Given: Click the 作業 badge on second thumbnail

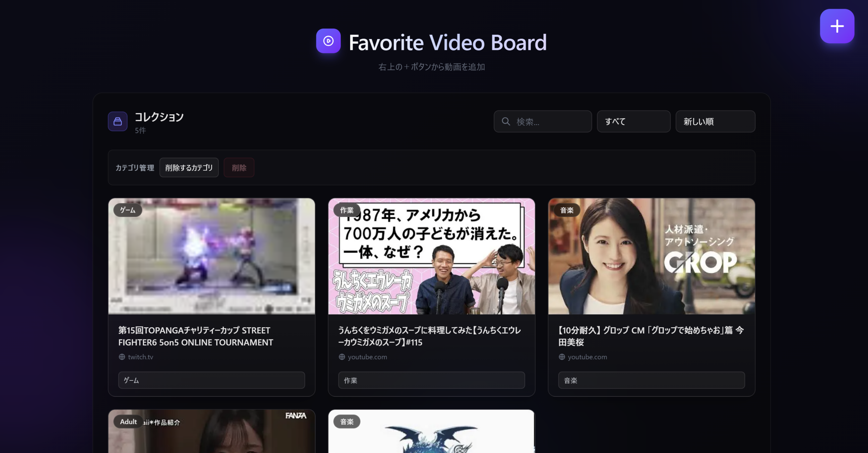Looking at the screenshot, I should (347, 210).
